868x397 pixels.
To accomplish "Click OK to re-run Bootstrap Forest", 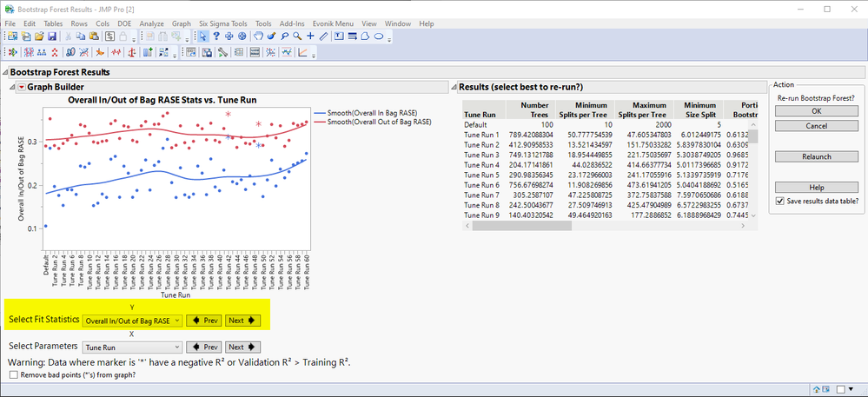I will [x=817, y=110].
